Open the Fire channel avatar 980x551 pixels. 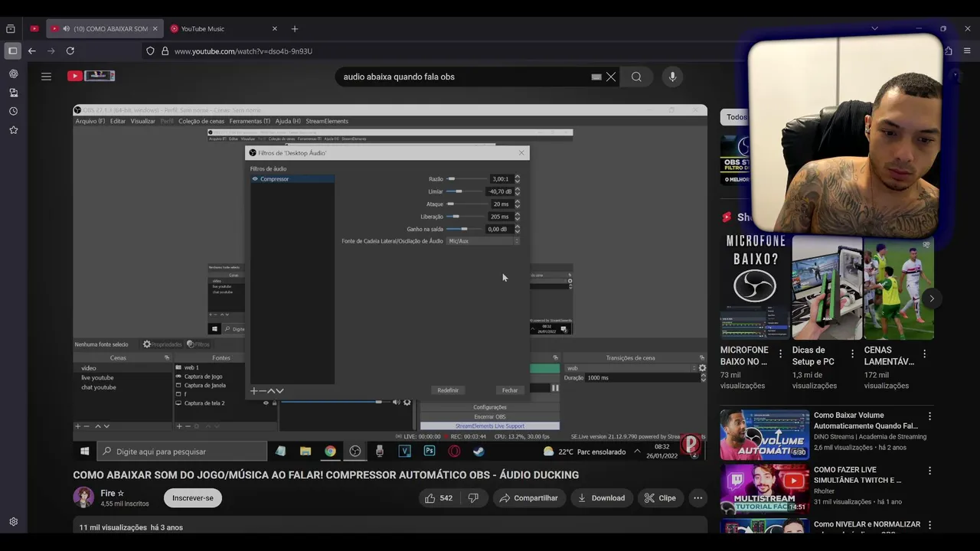pyautogui.click(x=83, y=497)
